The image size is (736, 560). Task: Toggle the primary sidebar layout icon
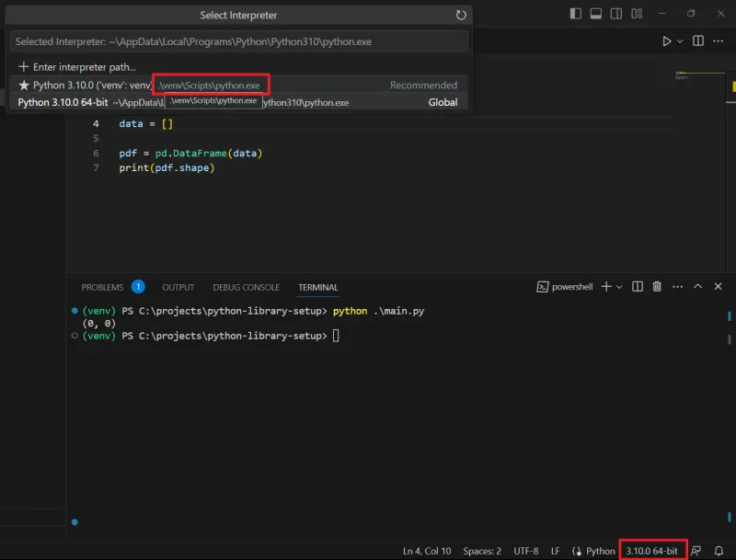pos(575,14)
